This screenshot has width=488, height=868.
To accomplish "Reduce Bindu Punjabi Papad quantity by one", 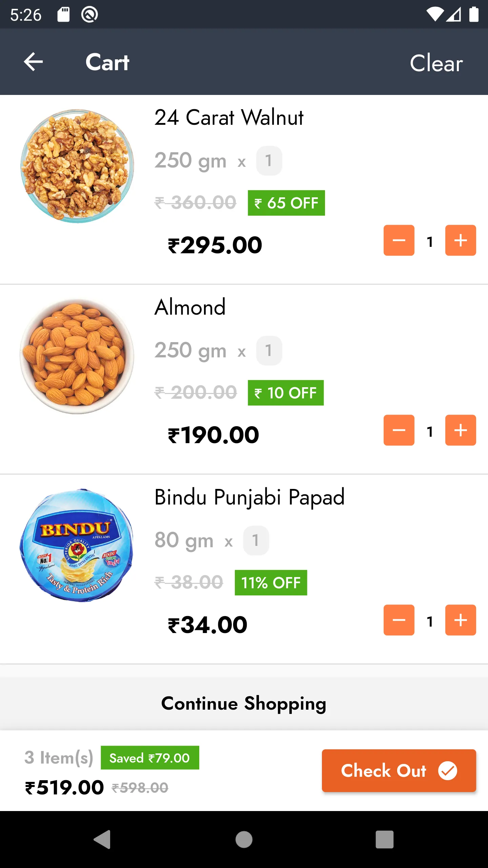I will pyautogui.click(x=399, y=620).
